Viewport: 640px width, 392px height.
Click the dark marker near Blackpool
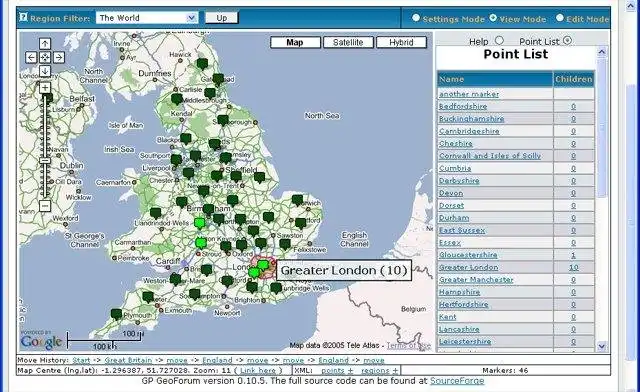click(x=186, y=138)
